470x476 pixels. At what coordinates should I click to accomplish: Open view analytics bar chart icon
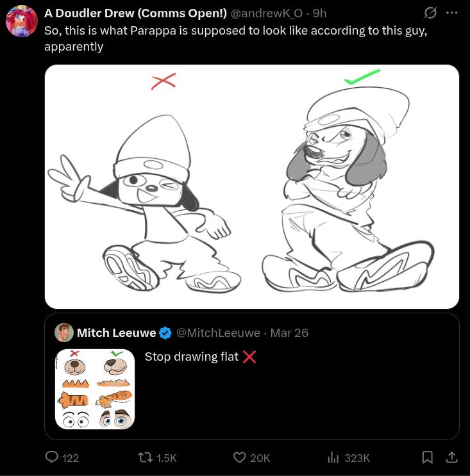point(333,457)
